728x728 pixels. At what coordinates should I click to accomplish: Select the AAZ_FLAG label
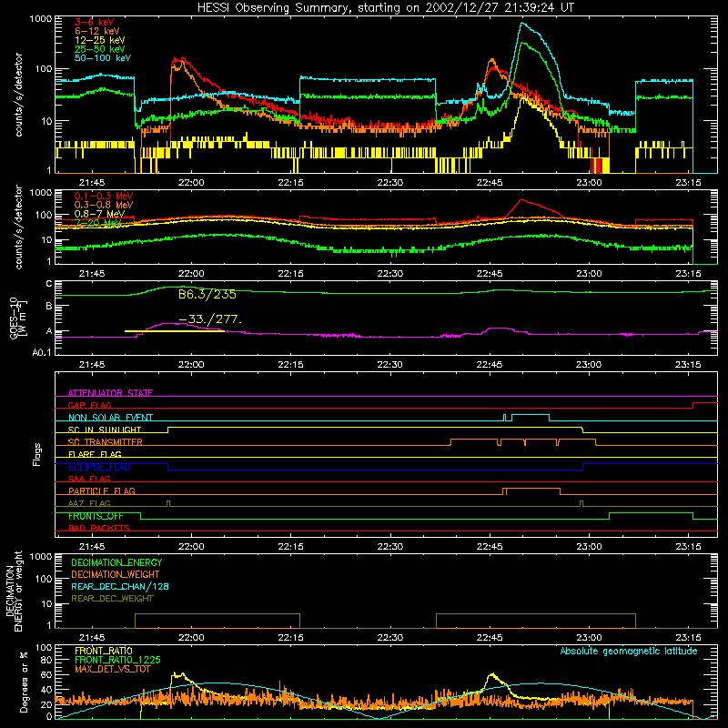(89, 503)
